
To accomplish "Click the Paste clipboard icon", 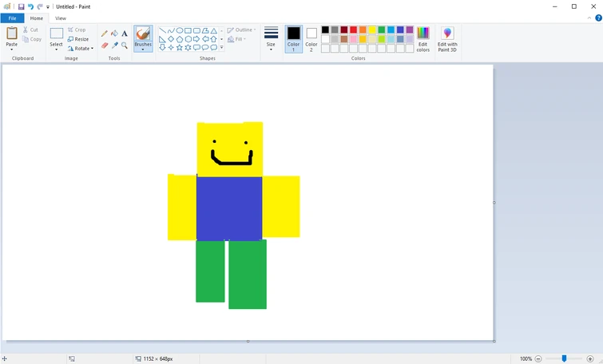I will [x=12, y=34].
